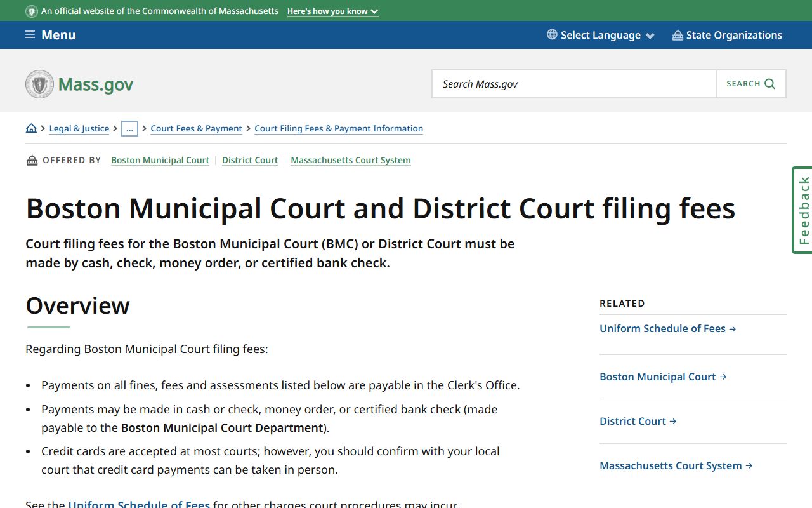
Task: Open the Feedback side tab
Action: [x=802, y=210]
